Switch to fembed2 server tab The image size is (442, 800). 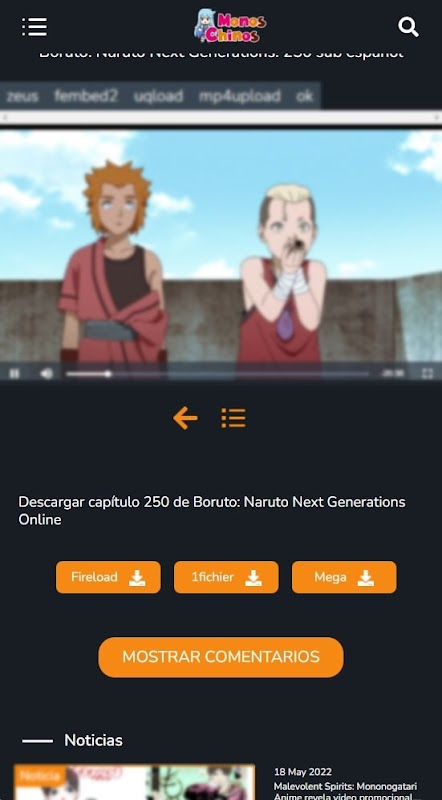(86, 96)
